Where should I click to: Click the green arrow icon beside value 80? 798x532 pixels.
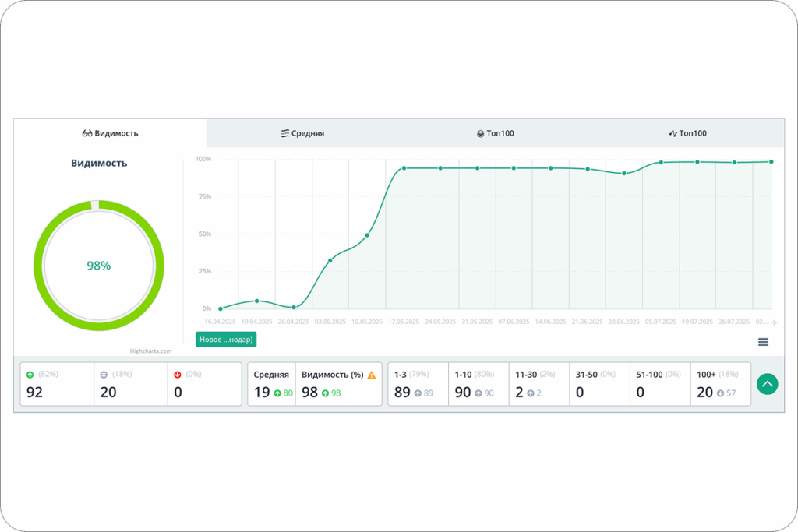click(x=277, y=393)
